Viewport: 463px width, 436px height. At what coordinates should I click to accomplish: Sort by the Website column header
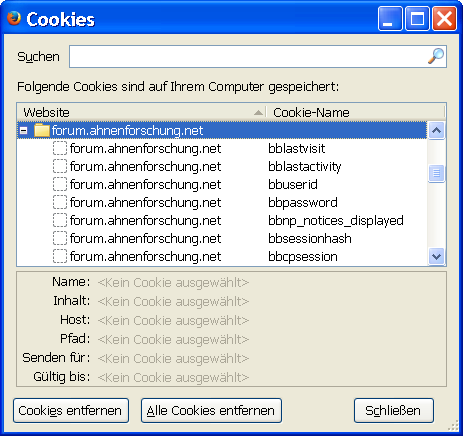point(142,112)
